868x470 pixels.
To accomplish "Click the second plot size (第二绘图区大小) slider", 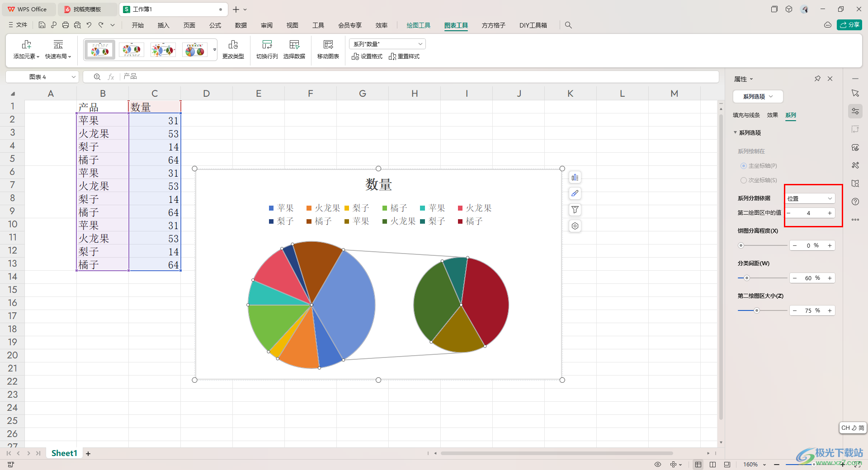I will (x=762, y=310).
